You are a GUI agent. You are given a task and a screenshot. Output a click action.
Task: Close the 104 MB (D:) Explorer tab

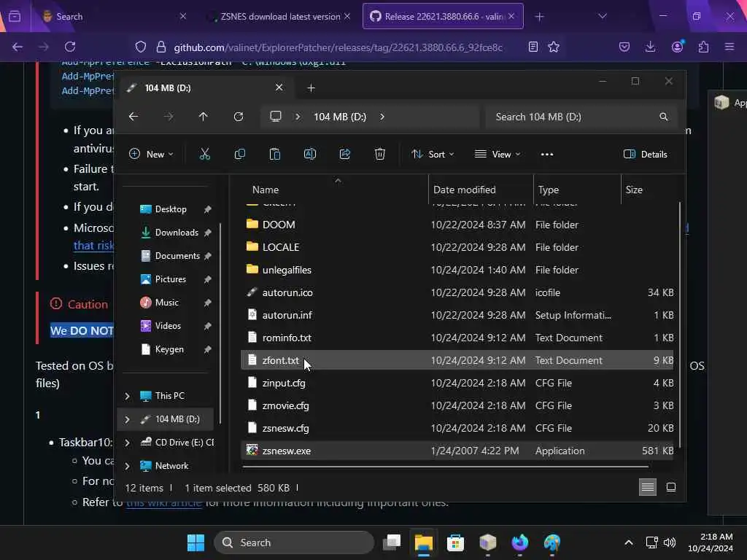(279, 87)
